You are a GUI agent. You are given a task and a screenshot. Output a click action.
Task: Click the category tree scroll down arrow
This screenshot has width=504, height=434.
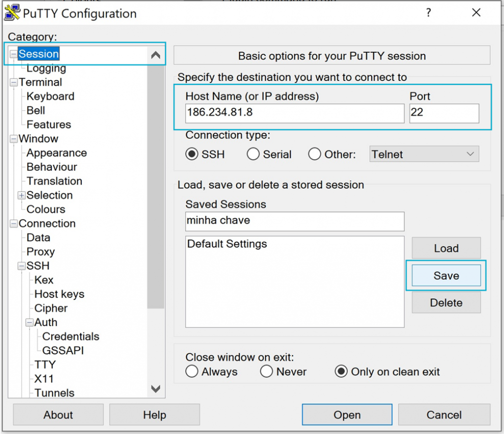156,389
